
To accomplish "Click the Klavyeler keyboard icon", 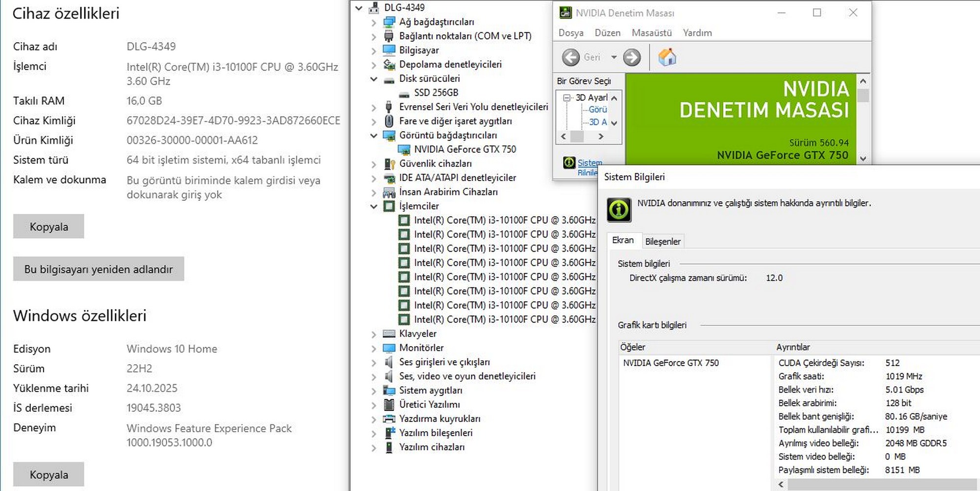I will [389, 334].
